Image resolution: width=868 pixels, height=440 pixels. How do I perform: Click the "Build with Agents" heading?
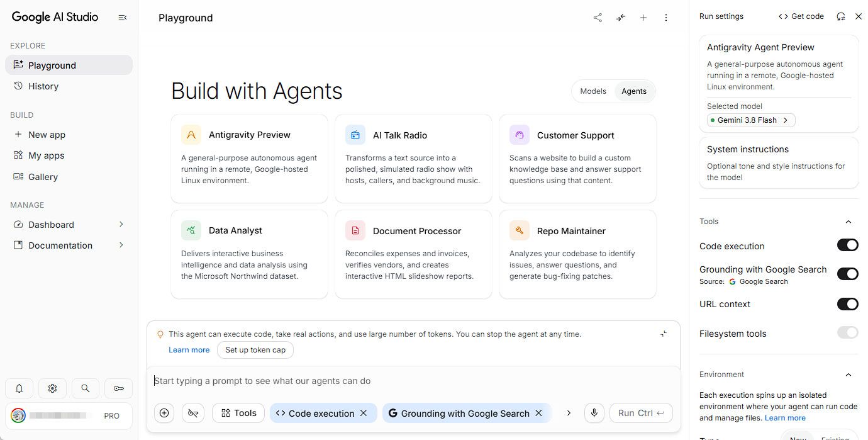[x=257, y=91]
